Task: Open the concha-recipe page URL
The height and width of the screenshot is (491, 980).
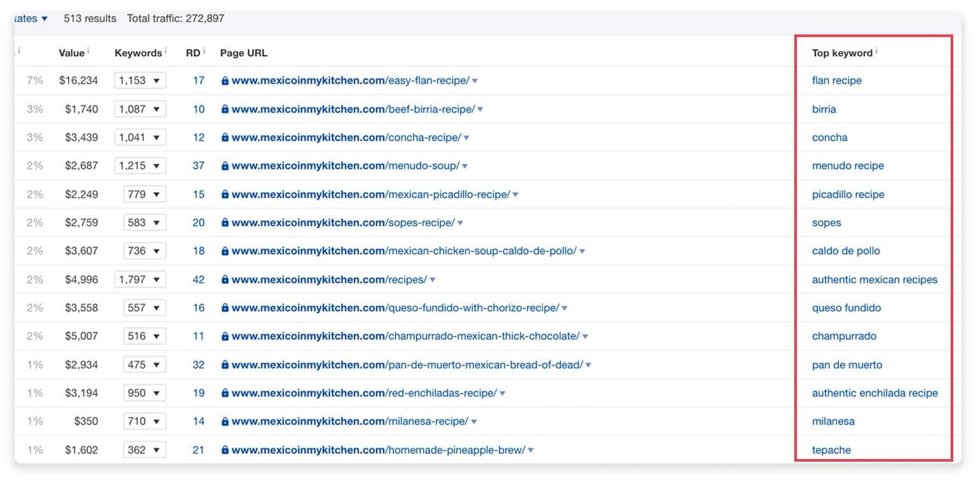Action: click(346, 137)
